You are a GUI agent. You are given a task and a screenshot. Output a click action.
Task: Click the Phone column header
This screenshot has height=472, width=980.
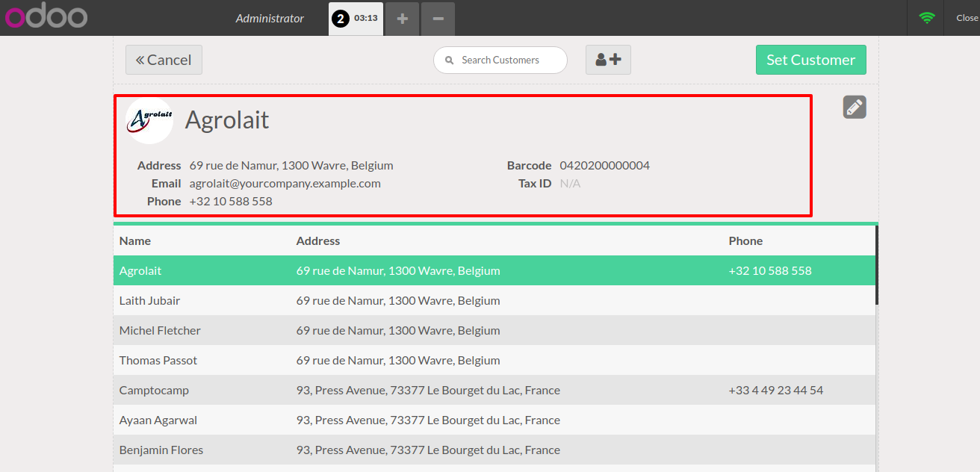click(745, 240)
